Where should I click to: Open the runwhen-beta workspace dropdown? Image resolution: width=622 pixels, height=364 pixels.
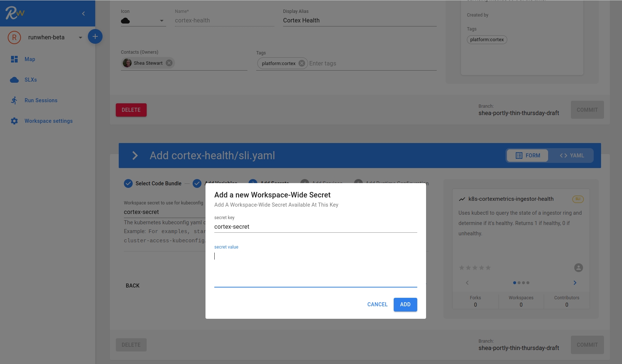[80, 38]
